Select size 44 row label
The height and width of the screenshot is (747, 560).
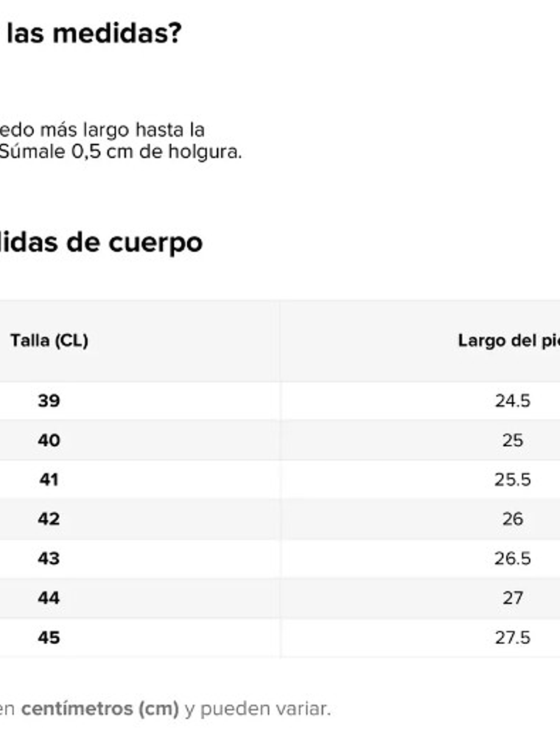(x=49, y=597)
